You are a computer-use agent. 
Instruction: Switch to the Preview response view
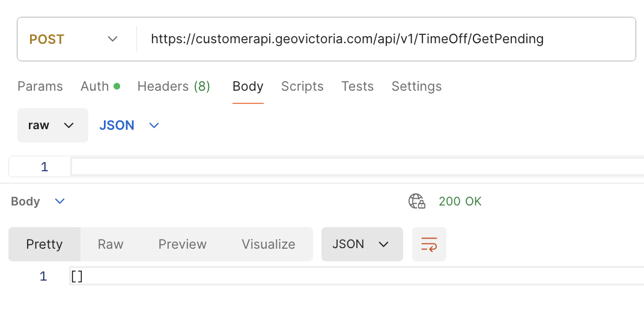tap(183, 244)
